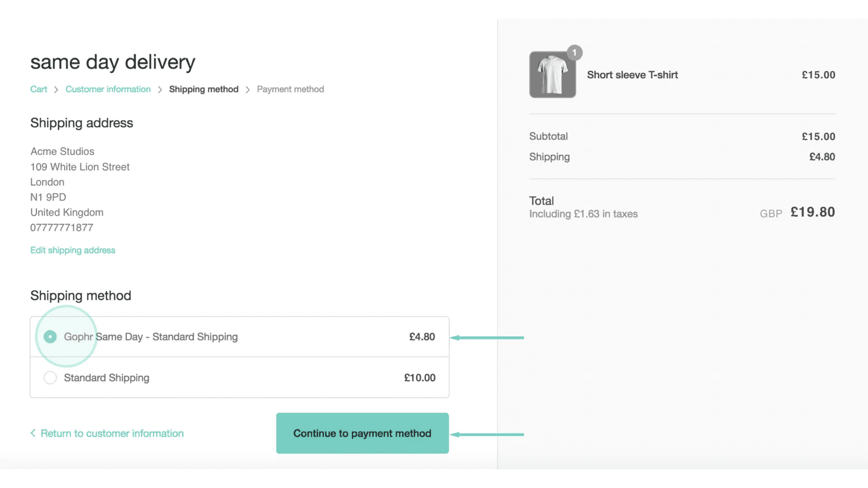Screen dimensions: 868x488
Task: Choose Standard Shipping for £10.00
Action: tap(50, 377)
